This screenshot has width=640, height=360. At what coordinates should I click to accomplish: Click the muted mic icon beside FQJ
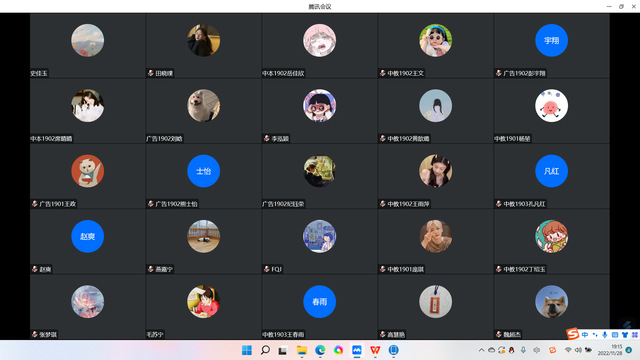267,269
